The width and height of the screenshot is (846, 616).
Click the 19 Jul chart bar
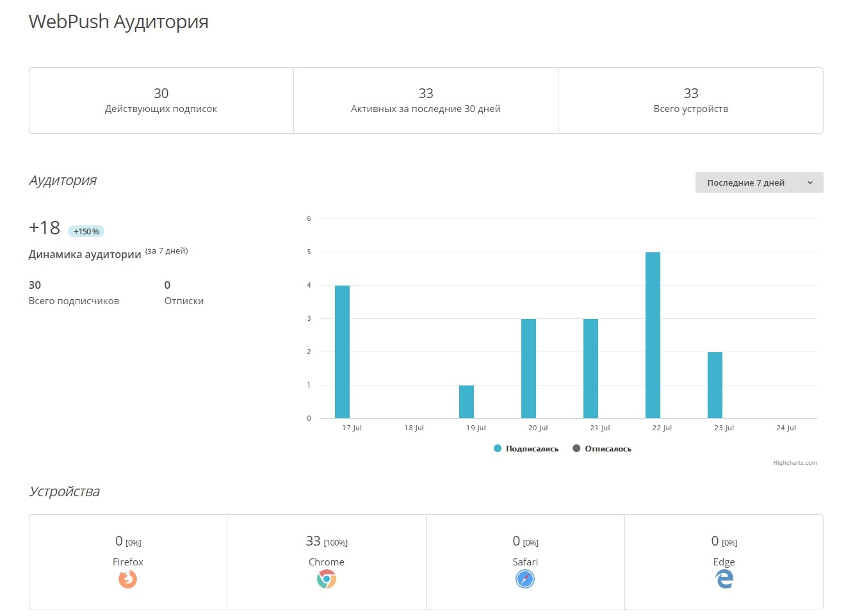coord(466,401)
